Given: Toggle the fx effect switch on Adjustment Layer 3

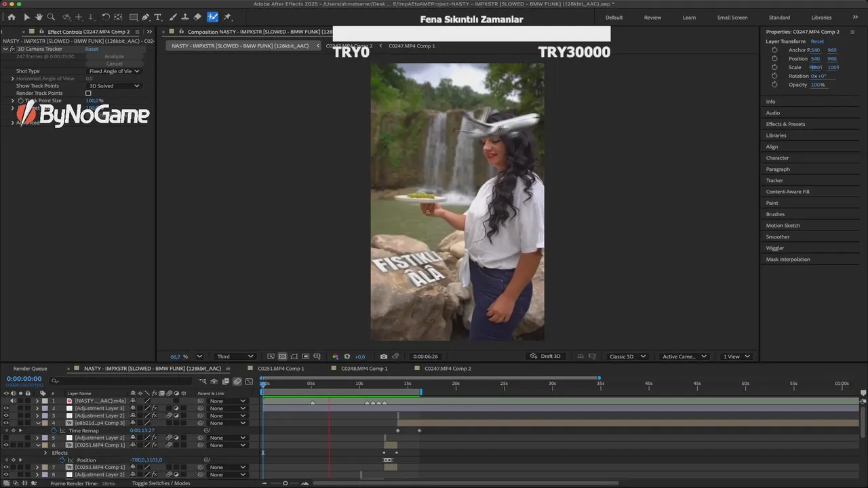Looking at the screenshot, I should (154, 409).
